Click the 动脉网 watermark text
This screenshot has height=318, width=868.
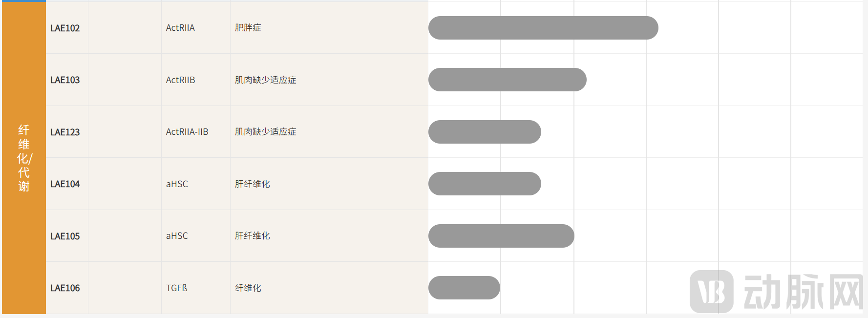click(x=803, y=292)
